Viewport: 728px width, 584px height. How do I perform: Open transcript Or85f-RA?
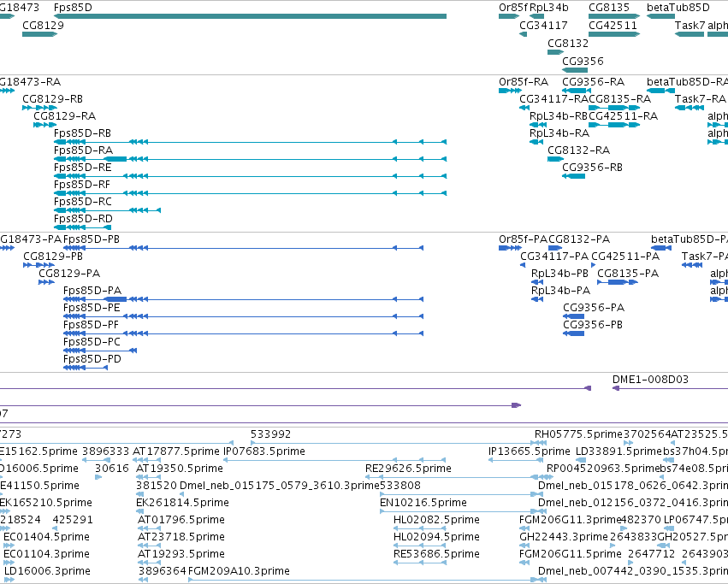pyautogui.click(x=524, y=83)
